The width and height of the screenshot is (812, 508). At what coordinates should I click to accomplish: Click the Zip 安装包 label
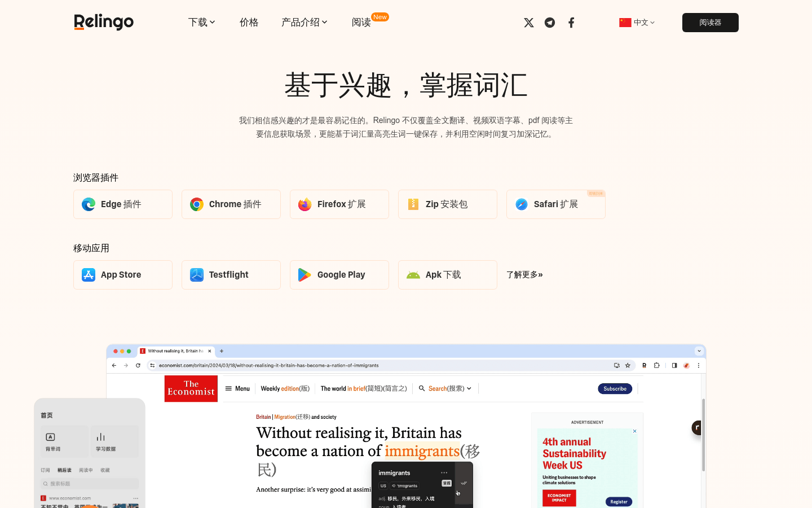(x=447, y=204)
